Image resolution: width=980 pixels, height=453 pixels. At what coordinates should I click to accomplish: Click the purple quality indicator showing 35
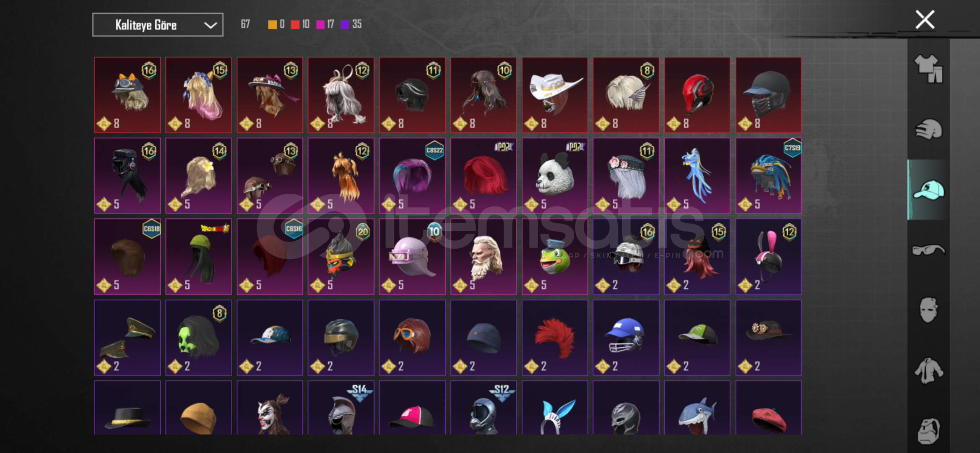click(x=351, y=24)
